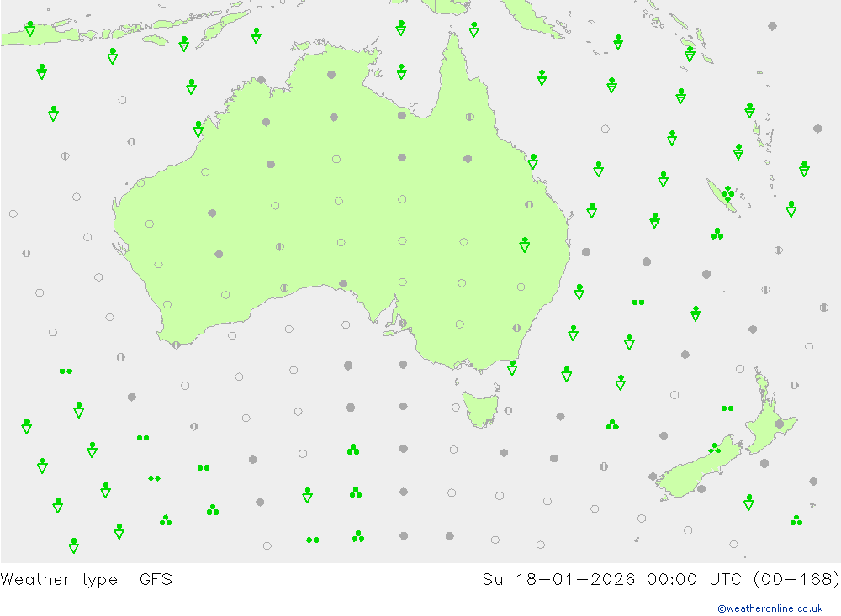This screenshot has height=616, width=841.
Task: Click the shower symbol at Victoria's southeast tip
Action: click(512, 368)
